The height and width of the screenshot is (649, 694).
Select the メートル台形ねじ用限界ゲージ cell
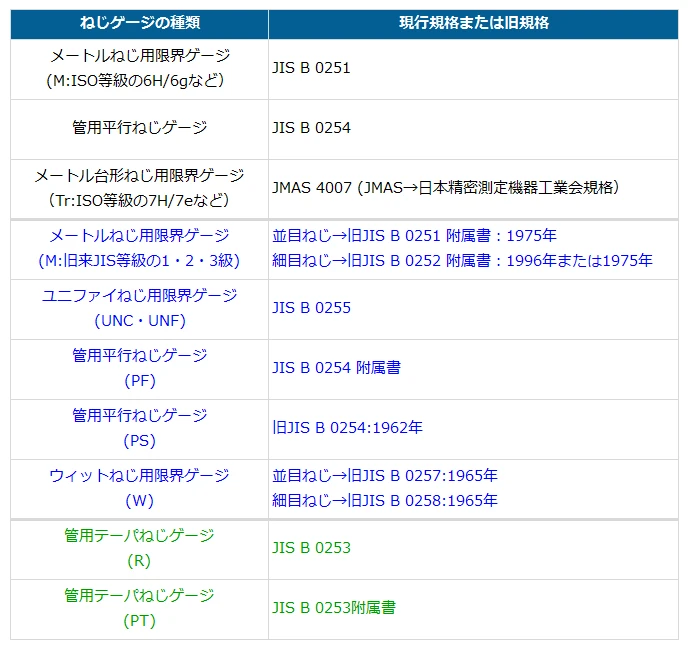139,187
